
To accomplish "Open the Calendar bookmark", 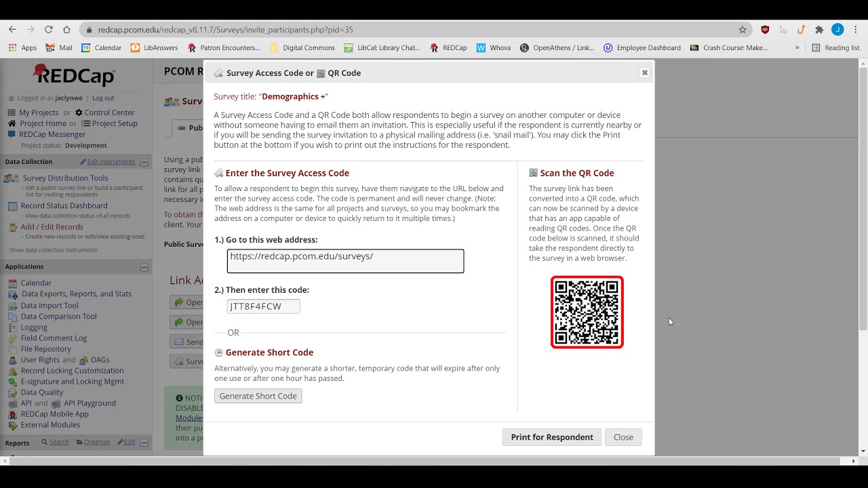I will coord(101,48).
